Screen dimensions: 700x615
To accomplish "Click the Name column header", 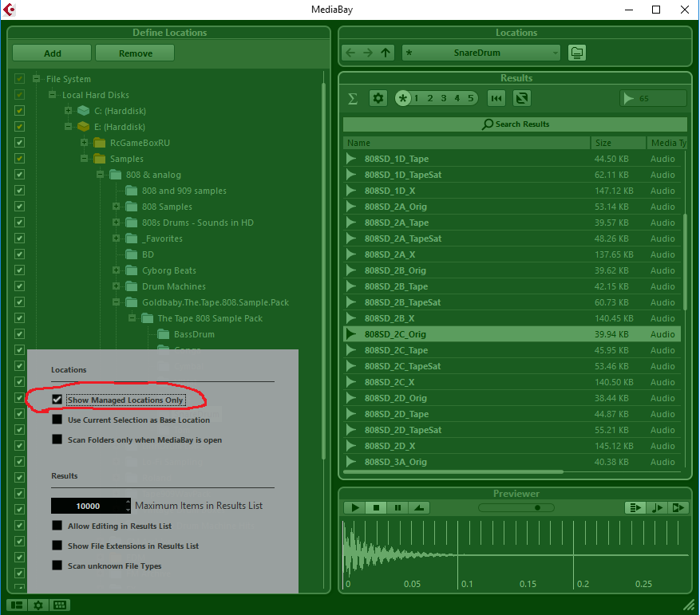I will coord(466,143).
